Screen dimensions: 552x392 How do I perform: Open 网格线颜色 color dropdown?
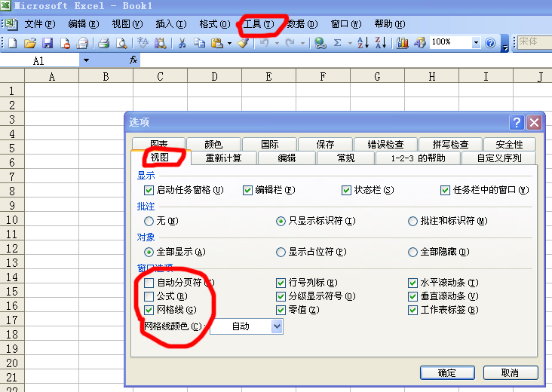tap(277, 326)
